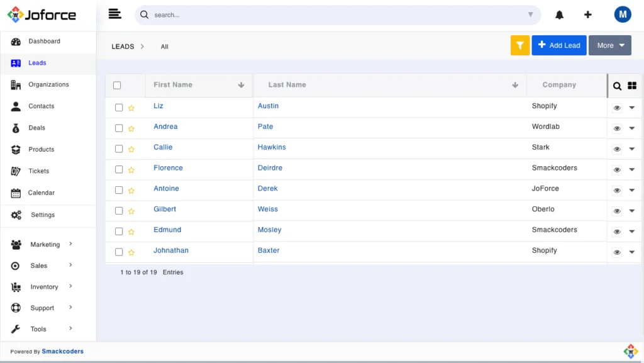
Task: Click the Add Lead button
Action: pos(558,45)
